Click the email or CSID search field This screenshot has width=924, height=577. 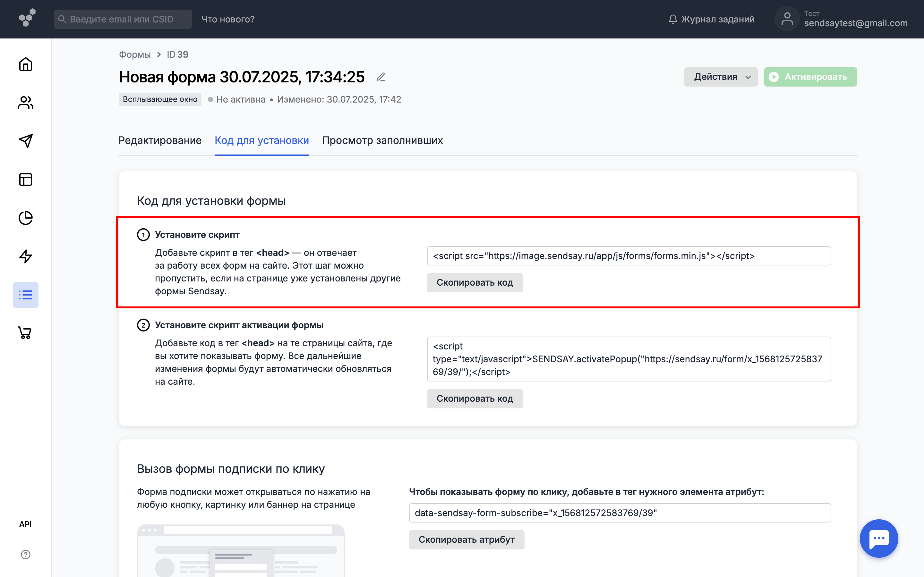tap(123, 19)
